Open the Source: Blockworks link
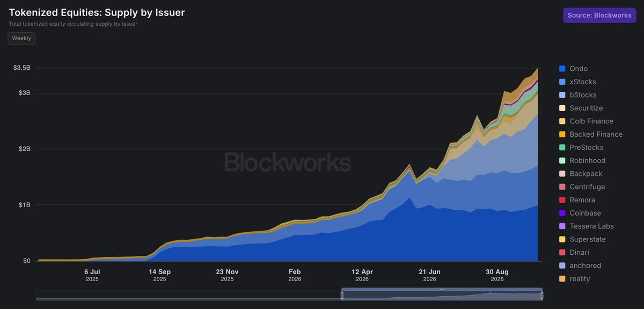The height and width of the screenshot is (309, 644). [599, 15]
